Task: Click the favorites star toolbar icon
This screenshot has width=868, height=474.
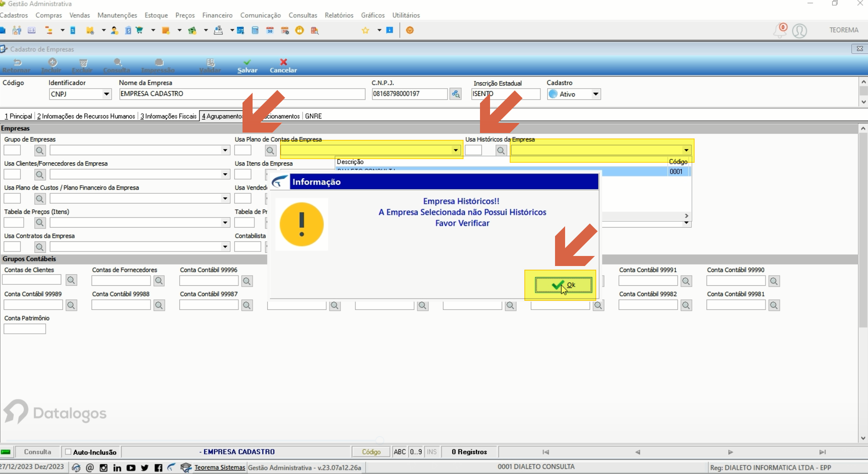Action: click(x=365, y=31)
